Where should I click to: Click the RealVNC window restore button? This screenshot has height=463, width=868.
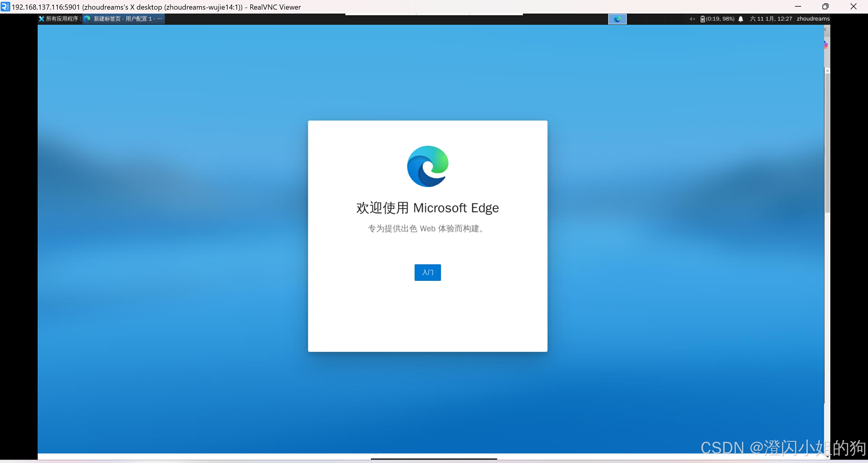[825, 7]
